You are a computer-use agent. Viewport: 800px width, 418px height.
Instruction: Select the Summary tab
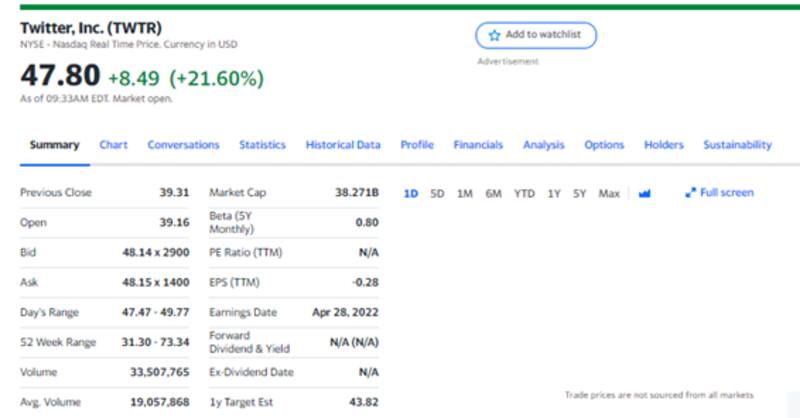pyautogui.click(x=54, y=145)
